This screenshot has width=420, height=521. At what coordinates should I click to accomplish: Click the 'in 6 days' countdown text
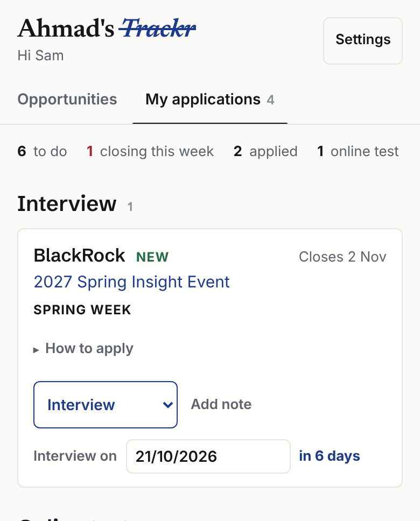click(x=329, y=456)
